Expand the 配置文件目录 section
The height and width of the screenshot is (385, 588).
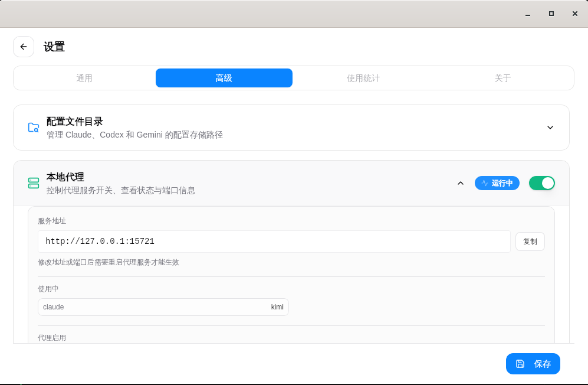pos(550,128)
